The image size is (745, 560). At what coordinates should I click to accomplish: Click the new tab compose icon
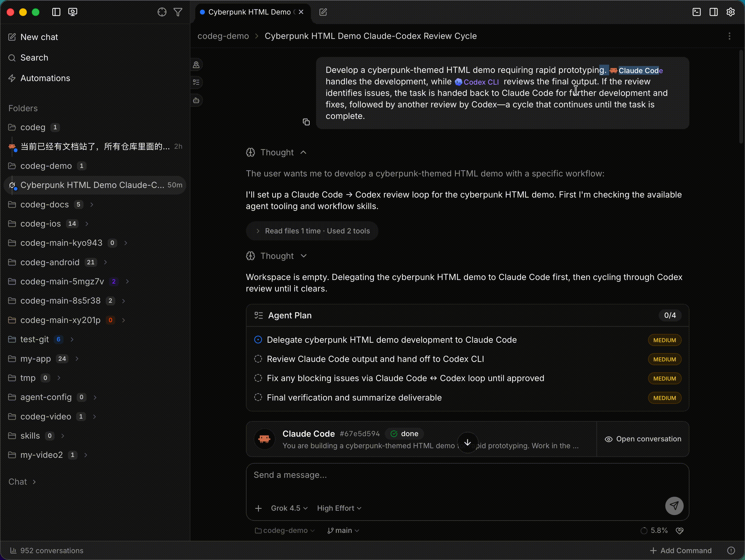[323, 12]
